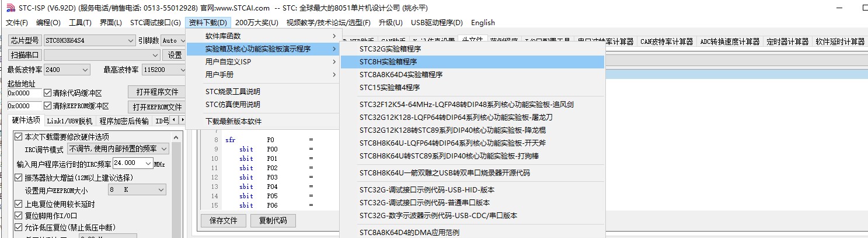
Task: Switch to the 硬件选项 tab
Action: (26, 120)
